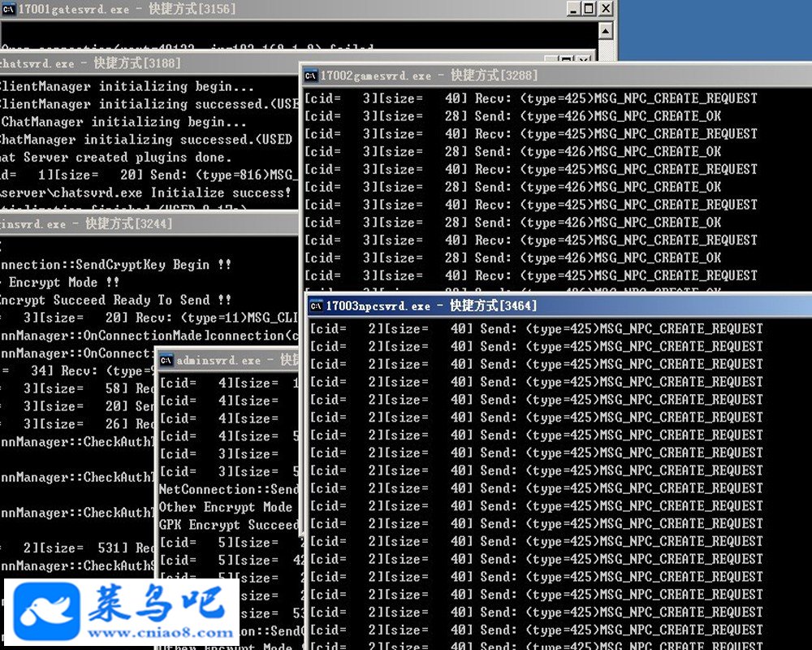Click scroll-up arrow in gatesvrd window
The image size is (812, 650).
click(x=606, y=31)
